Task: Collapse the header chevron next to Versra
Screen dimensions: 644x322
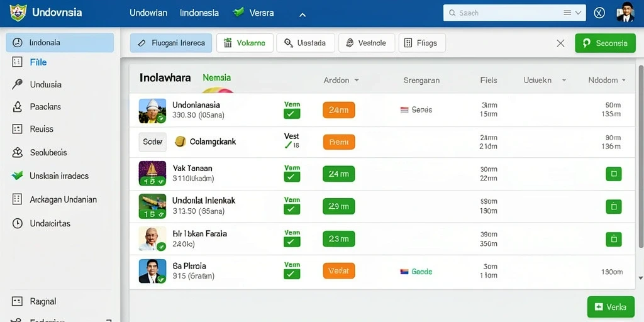Action: click(303, 15)
